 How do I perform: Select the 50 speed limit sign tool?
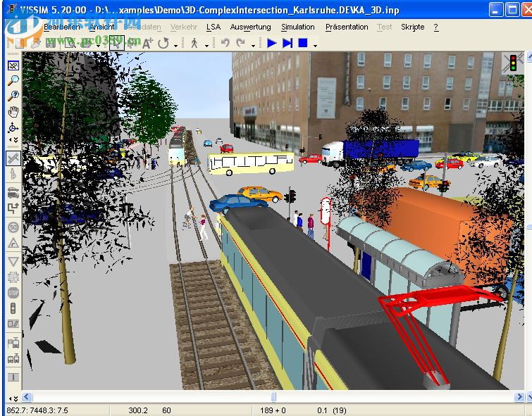13,227
